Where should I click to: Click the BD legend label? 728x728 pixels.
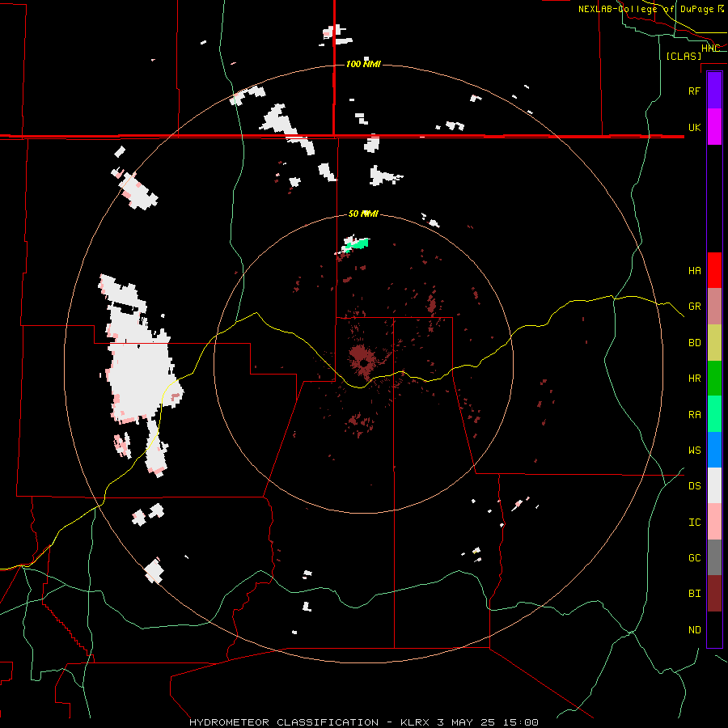[694, 343]
